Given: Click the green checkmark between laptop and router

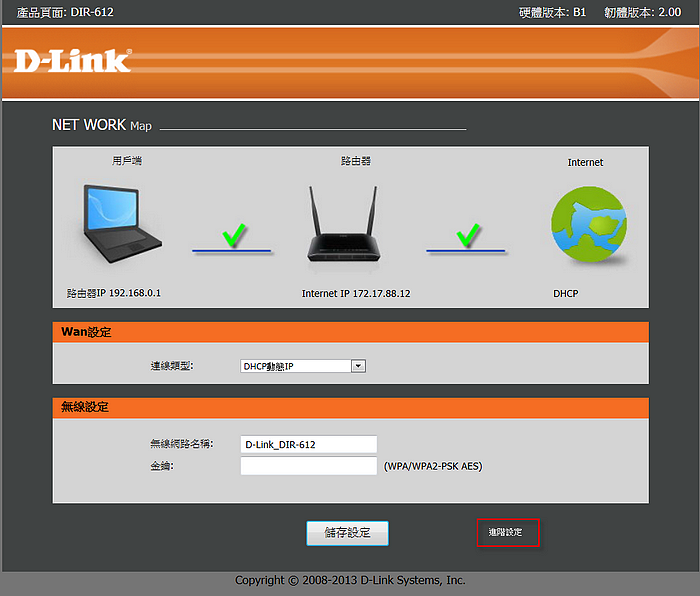Looking at the screenshot, I should (x=232, y=236).
